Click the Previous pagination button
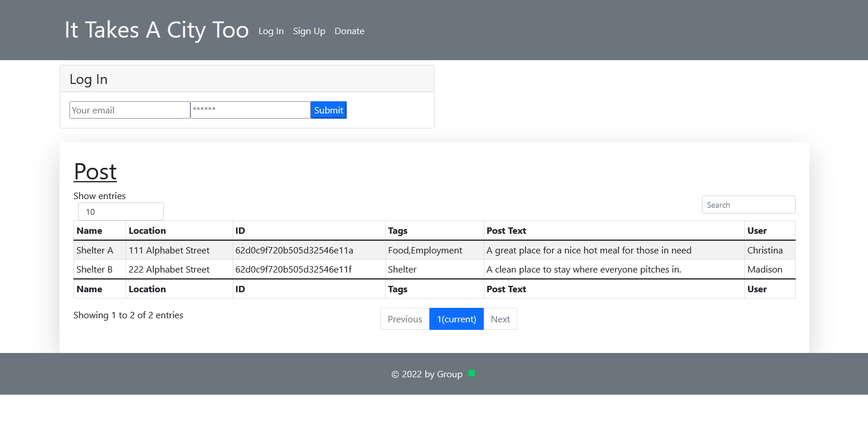This screenshot has height=434, width=868. 404,319
